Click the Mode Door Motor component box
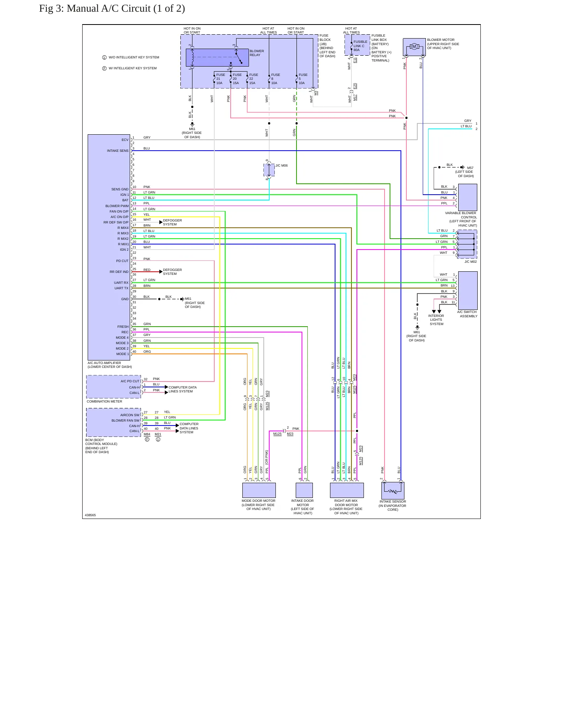The width and height of the screenshot is (563, 728). (259, 490)
